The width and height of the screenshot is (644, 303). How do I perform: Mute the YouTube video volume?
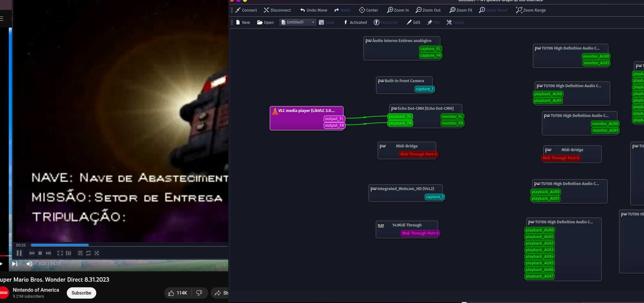pos(29,264)
